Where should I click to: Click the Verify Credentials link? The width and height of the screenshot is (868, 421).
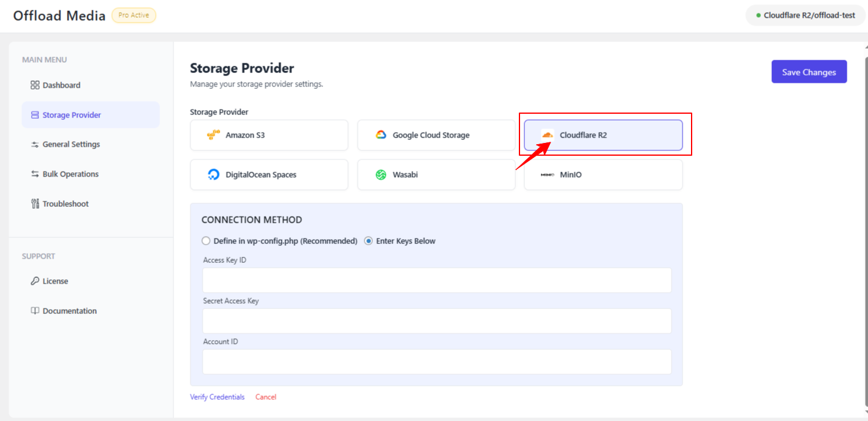tap(217, 397)
